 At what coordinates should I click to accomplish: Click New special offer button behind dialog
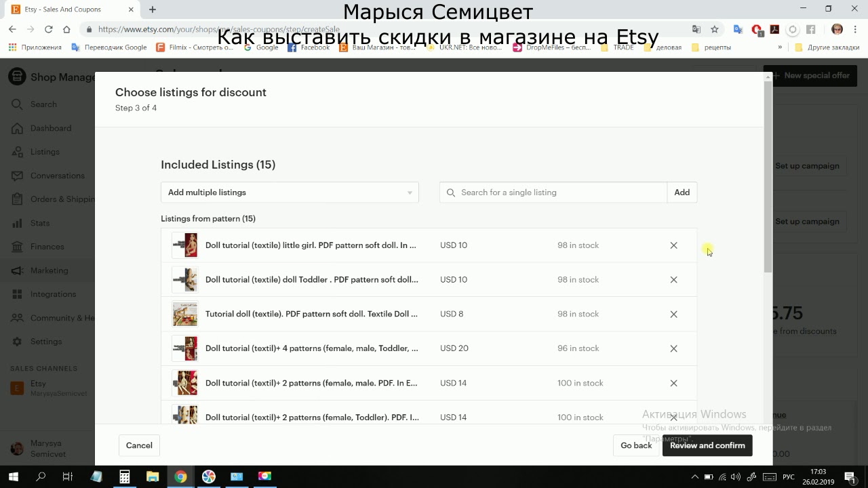tap(810, 76)
